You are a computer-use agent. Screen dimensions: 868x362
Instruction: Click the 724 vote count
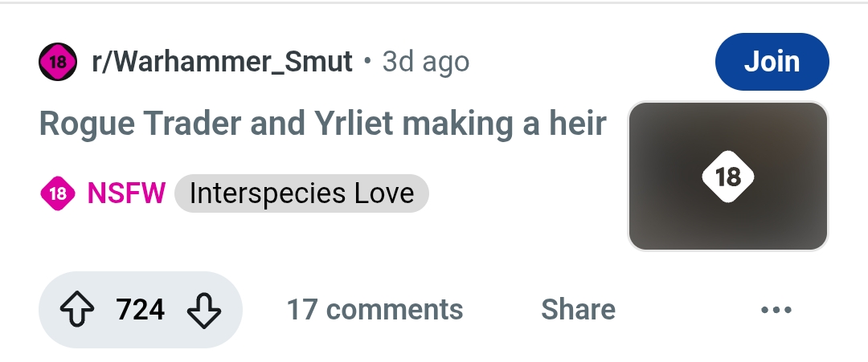pos(140,310)
